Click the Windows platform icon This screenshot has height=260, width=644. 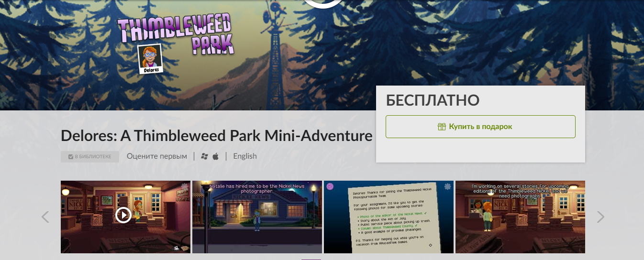pos(205,156)
